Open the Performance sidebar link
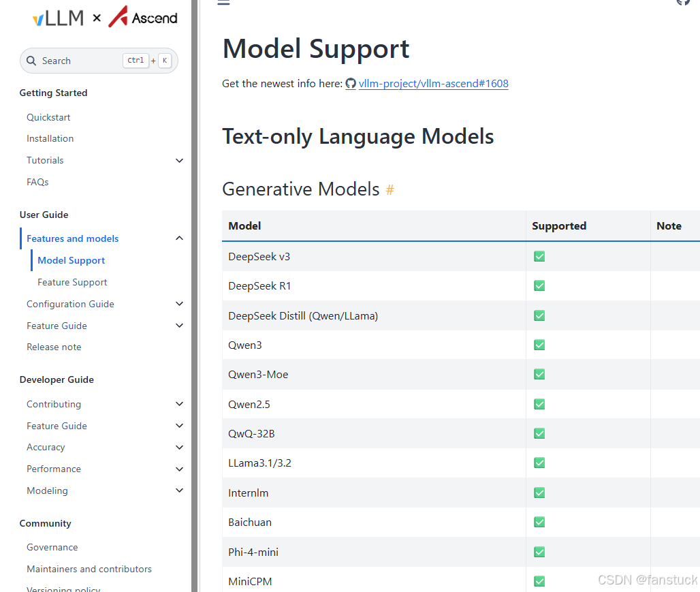The height and width of the screenshot is (592, 700). tap(54, 469)
